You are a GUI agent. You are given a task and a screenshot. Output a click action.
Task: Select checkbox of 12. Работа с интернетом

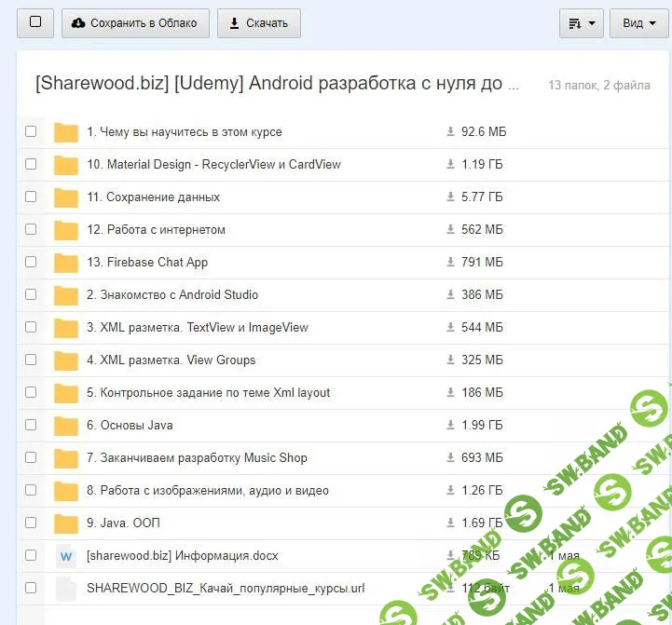[31, 229]
